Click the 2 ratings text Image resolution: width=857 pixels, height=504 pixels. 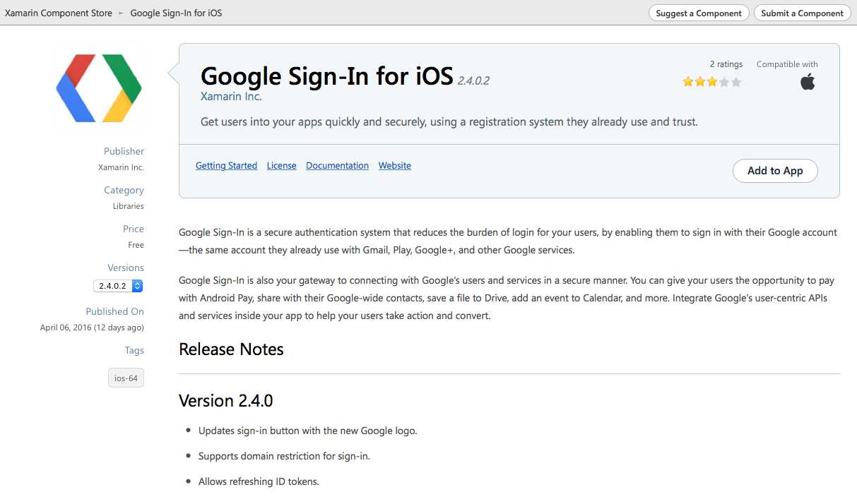point(726,64)
